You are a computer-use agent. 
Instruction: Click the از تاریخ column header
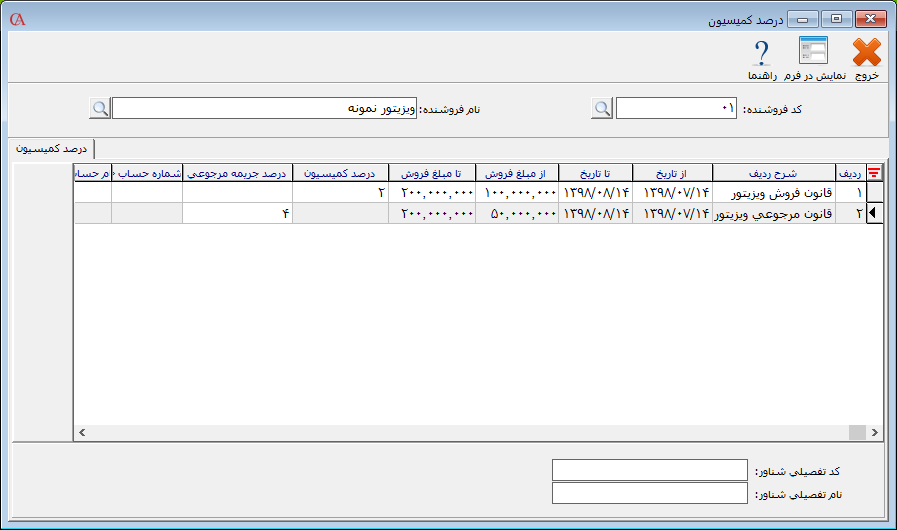click(x=672, y=173)
